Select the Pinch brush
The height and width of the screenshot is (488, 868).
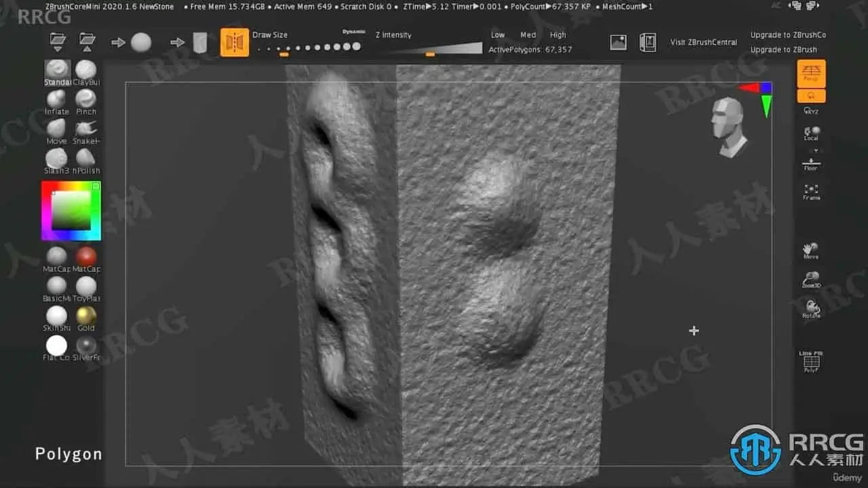[x=86, y=102]
